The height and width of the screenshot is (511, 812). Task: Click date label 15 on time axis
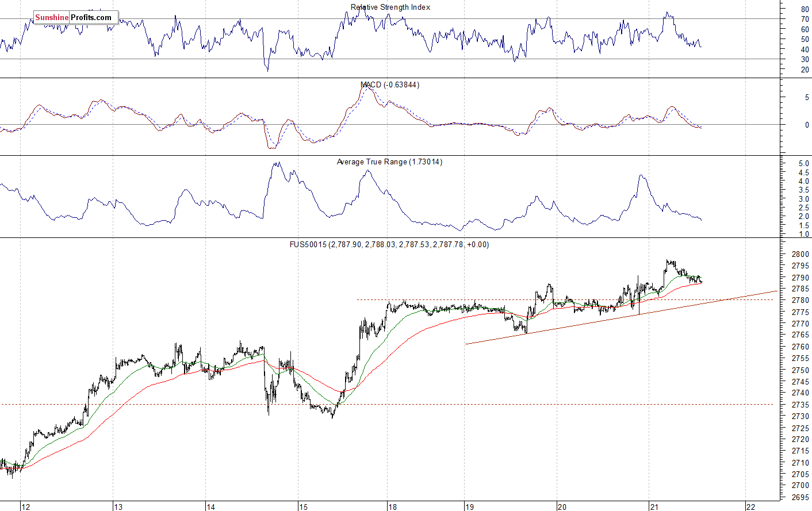point(303,506)
